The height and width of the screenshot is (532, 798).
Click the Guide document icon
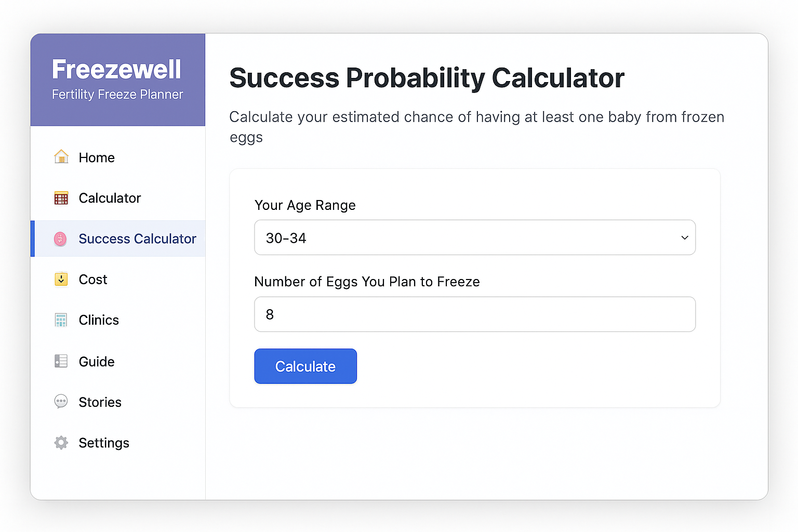(61, 361)
